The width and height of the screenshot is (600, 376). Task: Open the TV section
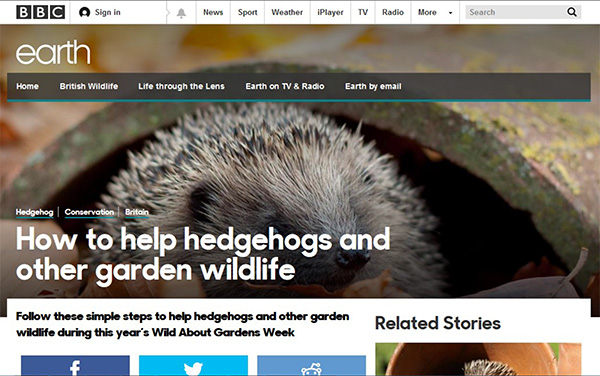coord(363,12)
